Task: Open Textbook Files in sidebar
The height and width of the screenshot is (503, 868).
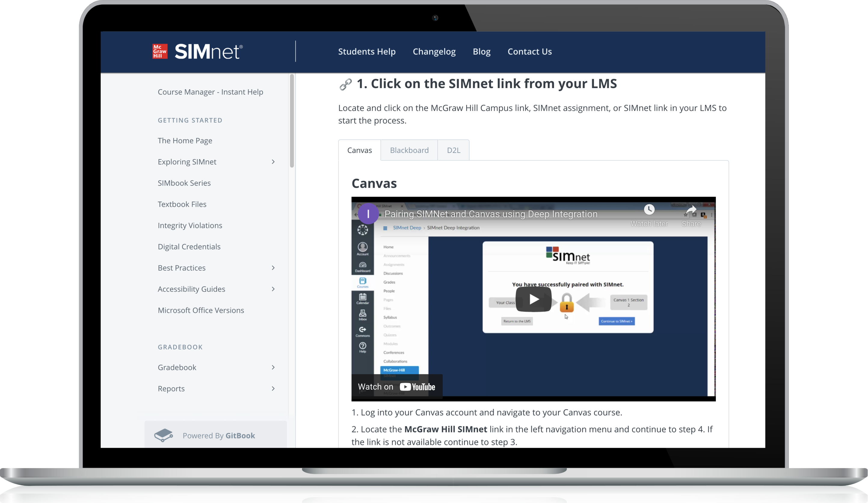Action: 182,204
